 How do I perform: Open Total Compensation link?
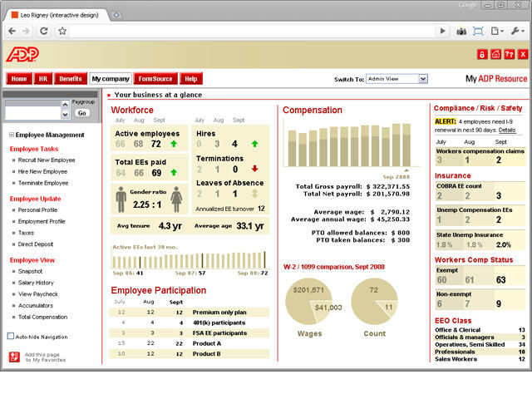42,317
